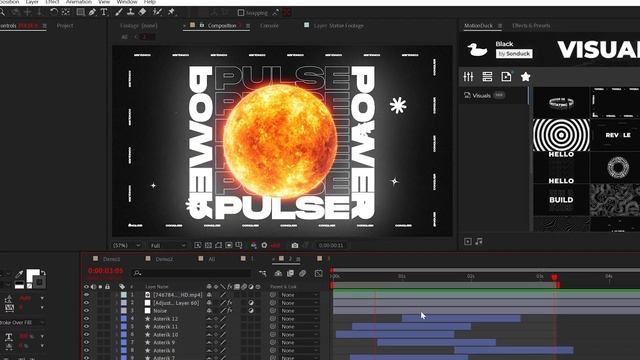Hide the 746784 HD.mp4 layer
The width and height of the screenshot is (640, 360).
(86, 295)
